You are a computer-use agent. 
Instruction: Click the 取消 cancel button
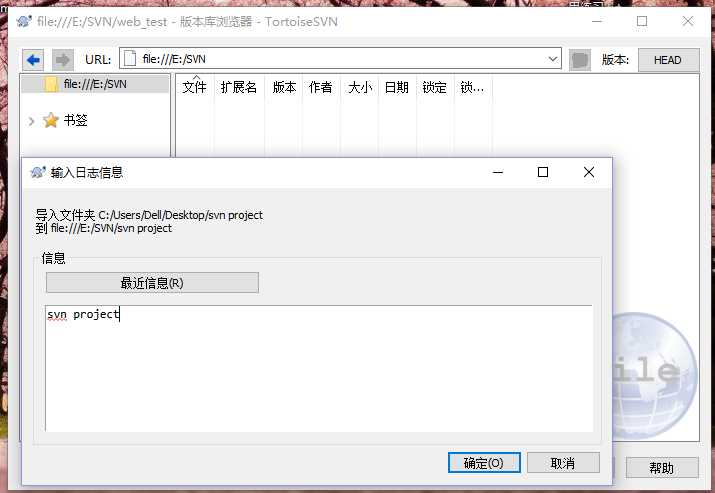(563, 463)
